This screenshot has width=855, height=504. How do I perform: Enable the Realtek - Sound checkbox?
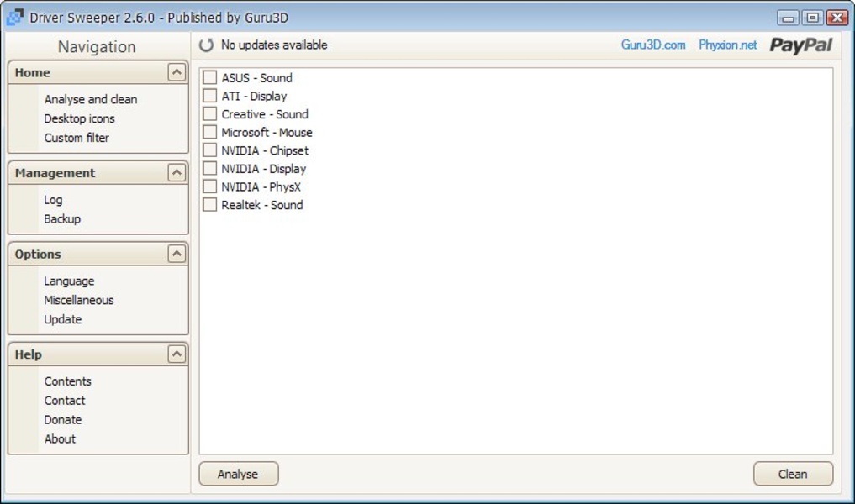(x=210, y=205)
